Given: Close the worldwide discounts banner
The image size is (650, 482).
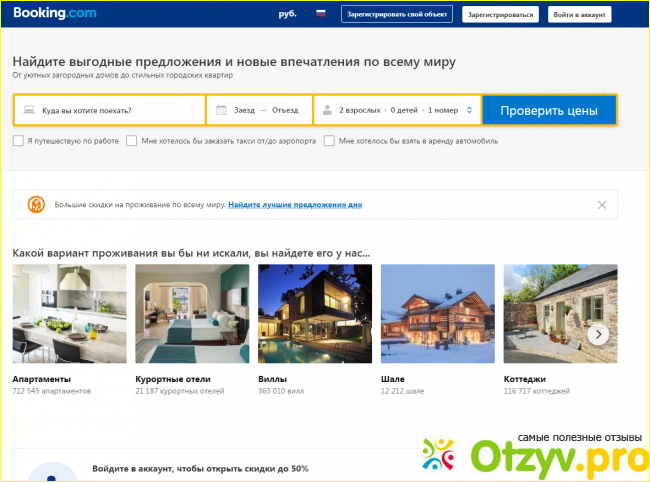Looking at the screenshot, I should click(x=601, y=204).
